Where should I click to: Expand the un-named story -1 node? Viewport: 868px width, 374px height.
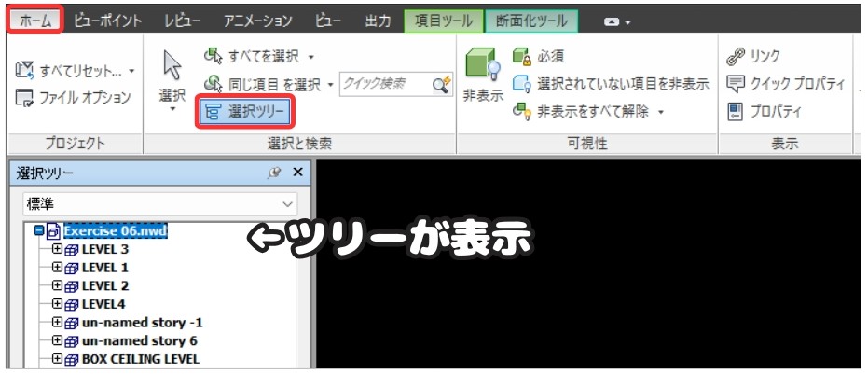point(57,322)
